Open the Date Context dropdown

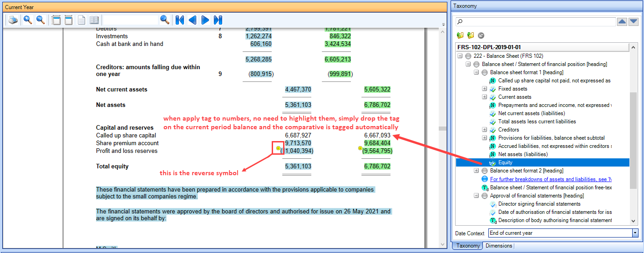[635, 233]
